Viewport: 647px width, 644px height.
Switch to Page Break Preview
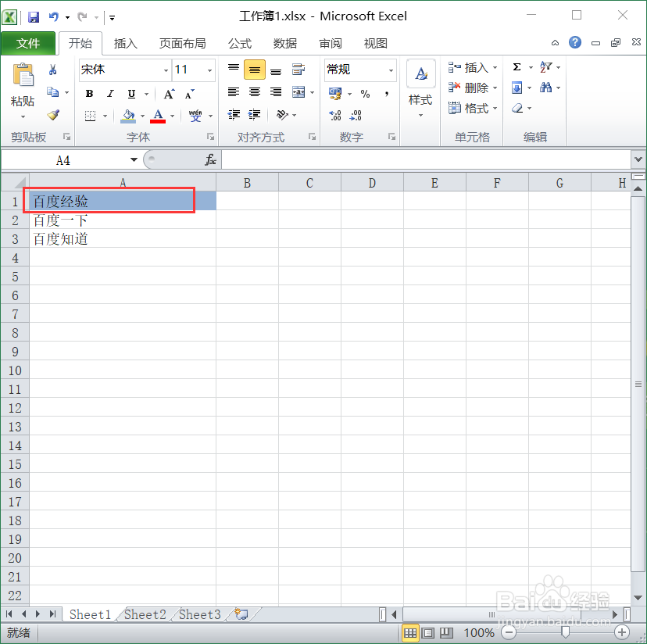pyautogui.click(x=446, y=633)
